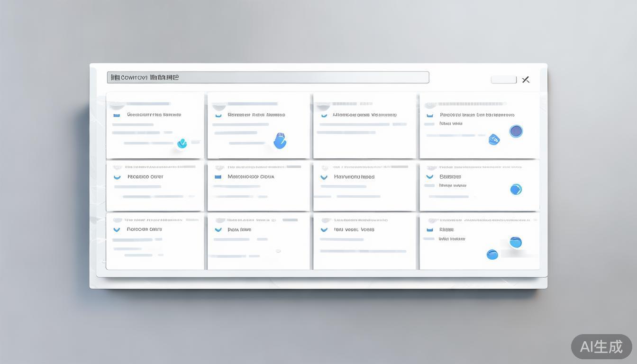Click the blue oval icon in bottom-right card
Image resolution: width=637 pixels, height=364 pixels.
click(492, 255)
